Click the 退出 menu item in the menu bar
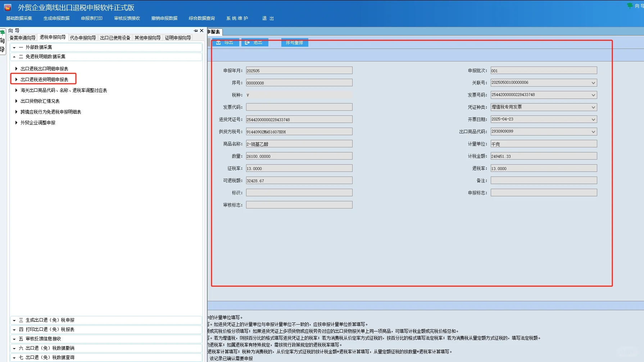The height and width of the screenshot is (362, 644). [268, 18]
